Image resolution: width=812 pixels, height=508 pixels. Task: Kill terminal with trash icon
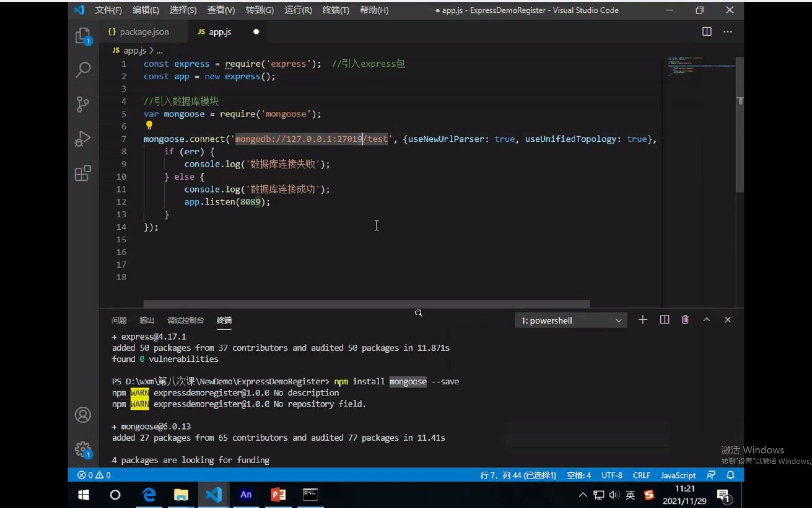(x=685, y=320)
